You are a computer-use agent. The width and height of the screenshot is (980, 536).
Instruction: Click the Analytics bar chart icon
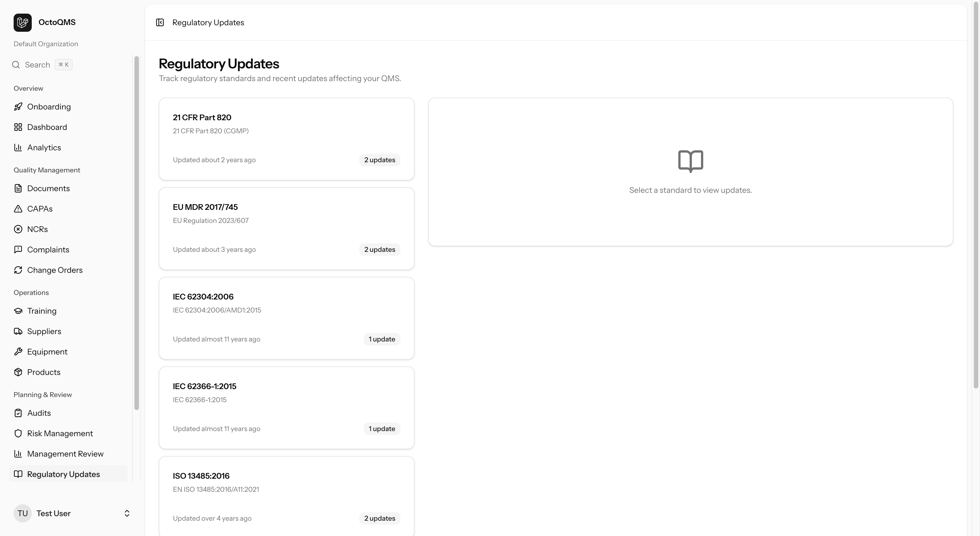[x=18, y=147]
